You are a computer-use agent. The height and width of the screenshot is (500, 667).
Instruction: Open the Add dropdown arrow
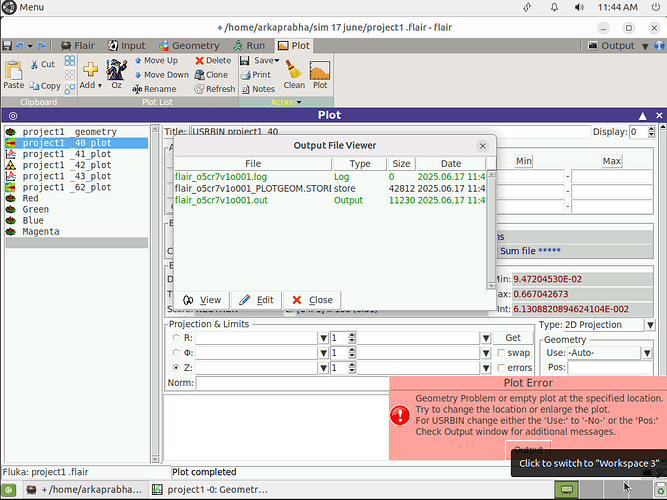(x=100, y=86)
